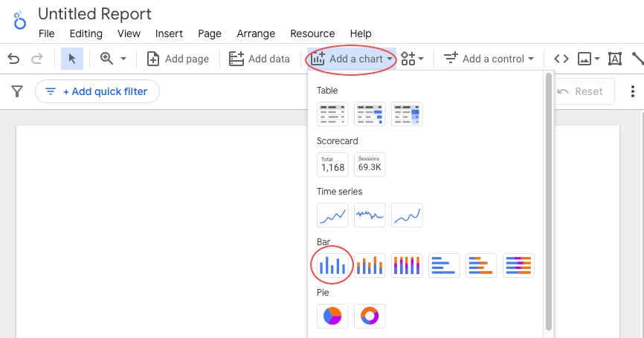Activate the selection mode arrow tool
This screenshot has width=644, height=338.
point(72,59)
